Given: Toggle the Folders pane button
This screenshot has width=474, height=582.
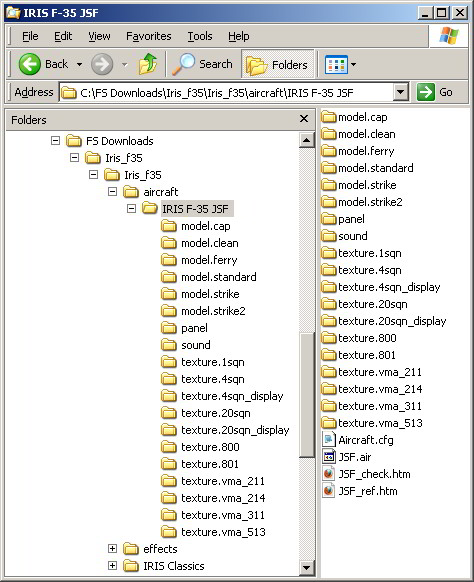Looking at the screenshot, I should click(x=278, y=65).
